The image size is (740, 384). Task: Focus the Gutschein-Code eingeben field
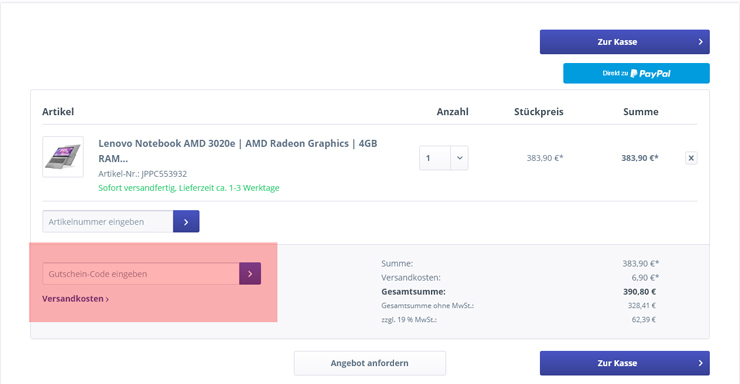(x=141, y=274)
